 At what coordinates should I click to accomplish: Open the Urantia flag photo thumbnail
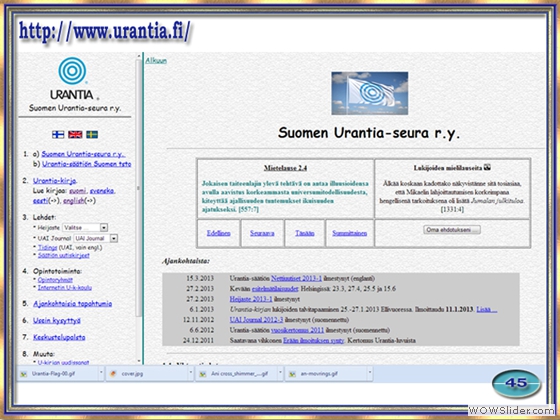pyautogui.click(x=370, y=93)
